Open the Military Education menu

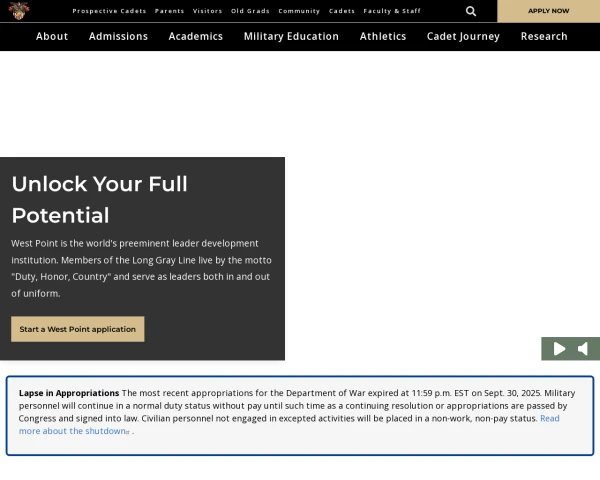[x=291, y=36]
